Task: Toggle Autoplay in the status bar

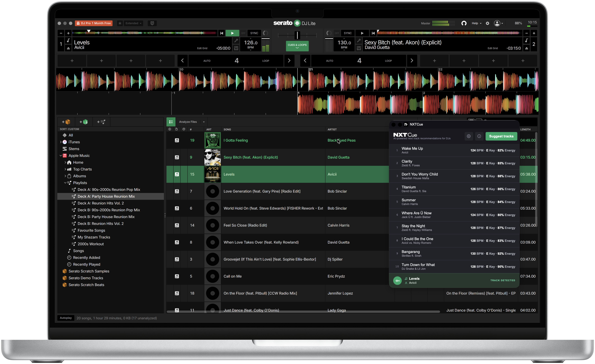Action: coord(66,318)
